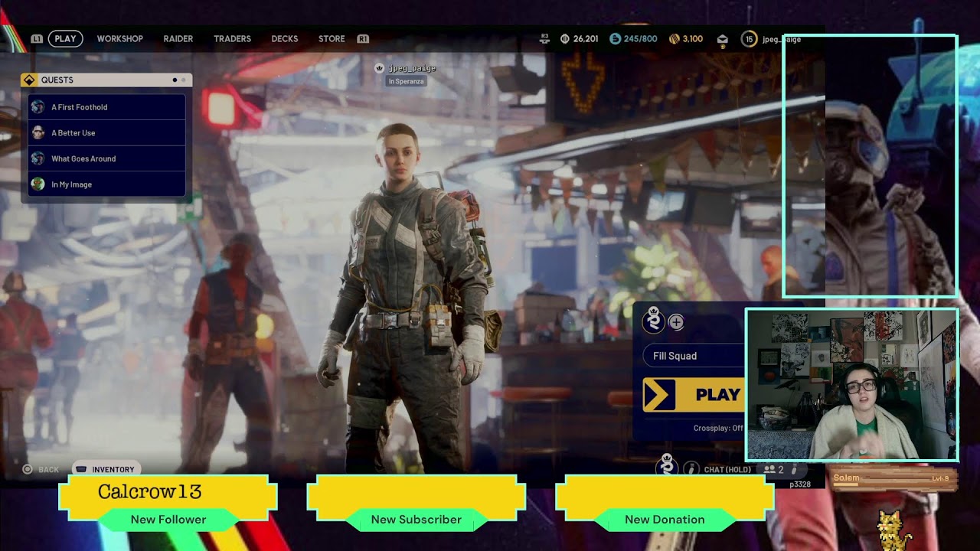Click the R1 shoulder button indicator
The height and width of the screenshot is (551, 980).
click(363, 38)
